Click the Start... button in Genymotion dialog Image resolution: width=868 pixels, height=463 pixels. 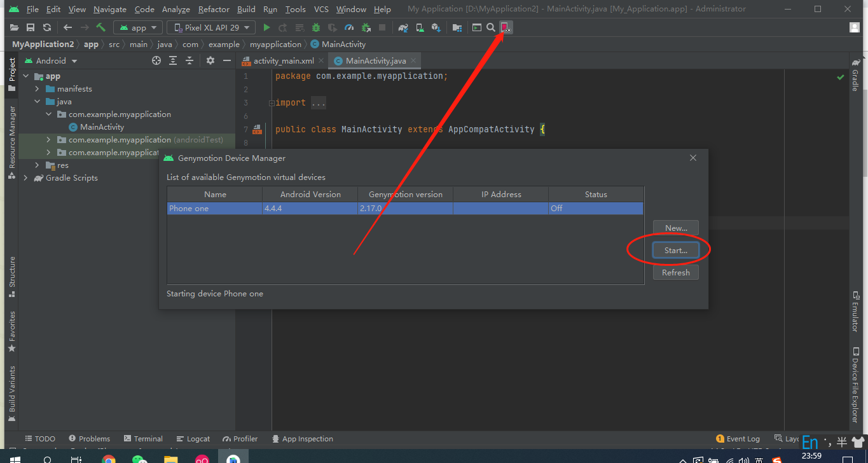tap(676, 251)
